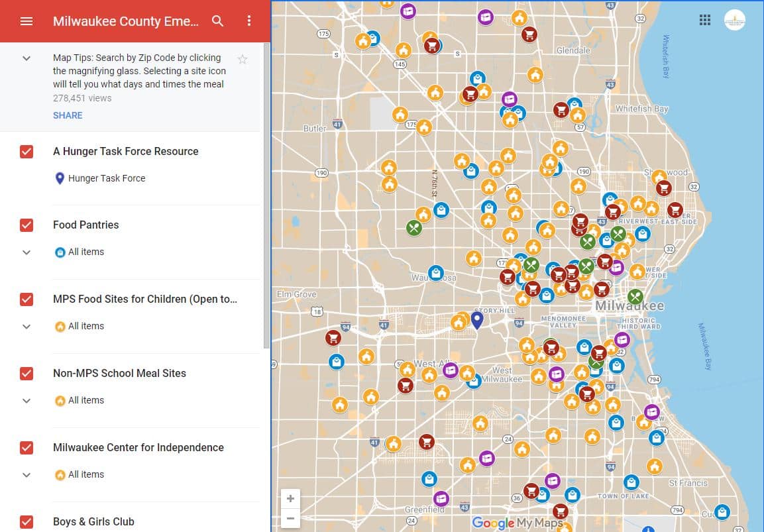Screen dimensions: 764x532
Task: Select green fork-knife marker beside the Milwaukee label
Action: [635, 296]
